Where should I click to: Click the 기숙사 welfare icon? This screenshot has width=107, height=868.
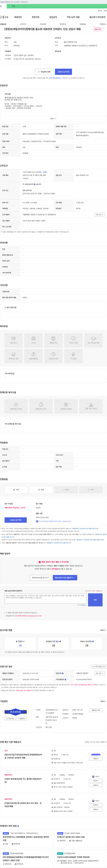pos(33,340)
